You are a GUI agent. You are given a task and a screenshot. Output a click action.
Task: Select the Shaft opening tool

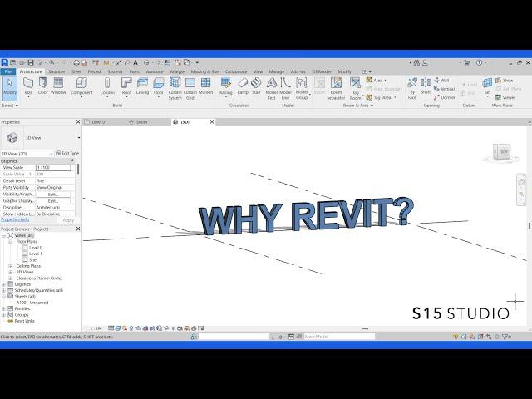[x=426, y=86]
